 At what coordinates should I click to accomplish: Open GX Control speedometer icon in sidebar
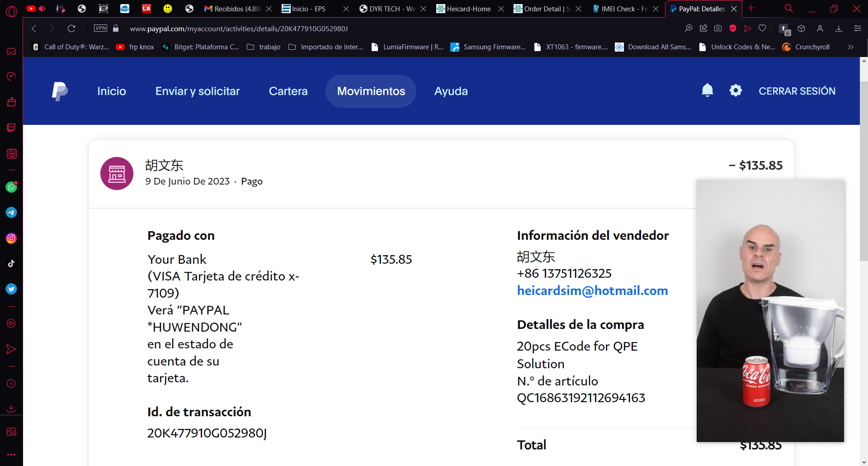[11, 76]
